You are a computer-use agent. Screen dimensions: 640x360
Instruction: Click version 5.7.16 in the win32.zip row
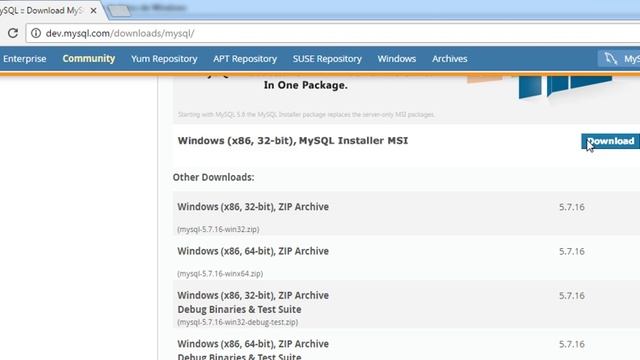572,207
